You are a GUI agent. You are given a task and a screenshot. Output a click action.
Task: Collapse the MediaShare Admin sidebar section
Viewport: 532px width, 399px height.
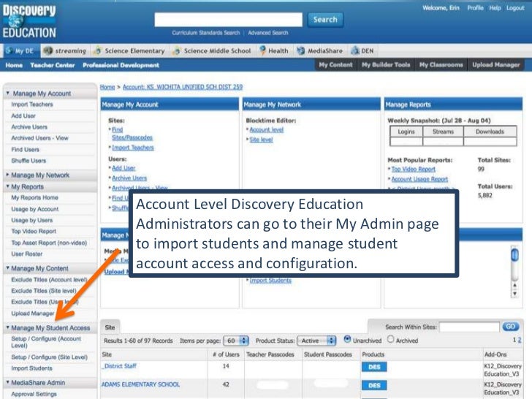click(x=7, y=382)
